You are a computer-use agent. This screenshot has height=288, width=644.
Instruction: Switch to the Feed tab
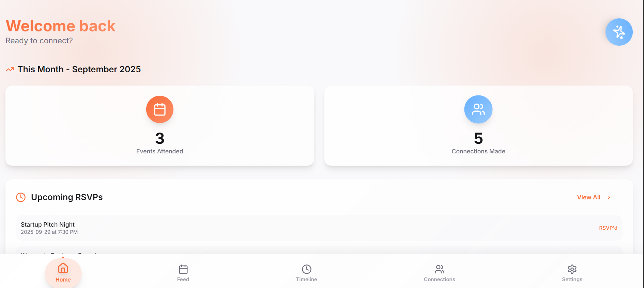point(183,273)
